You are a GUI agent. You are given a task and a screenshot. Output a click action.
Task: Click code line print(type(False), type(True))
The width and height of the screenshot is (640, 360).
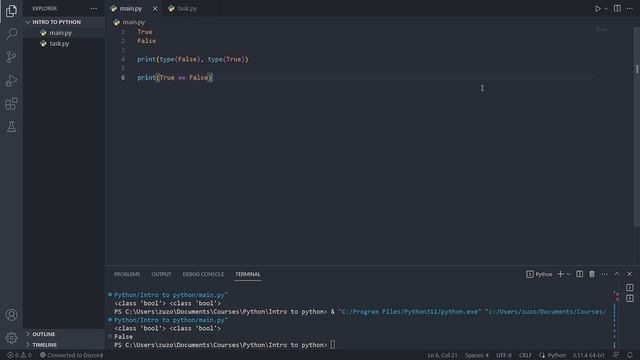tap(193, 60)
